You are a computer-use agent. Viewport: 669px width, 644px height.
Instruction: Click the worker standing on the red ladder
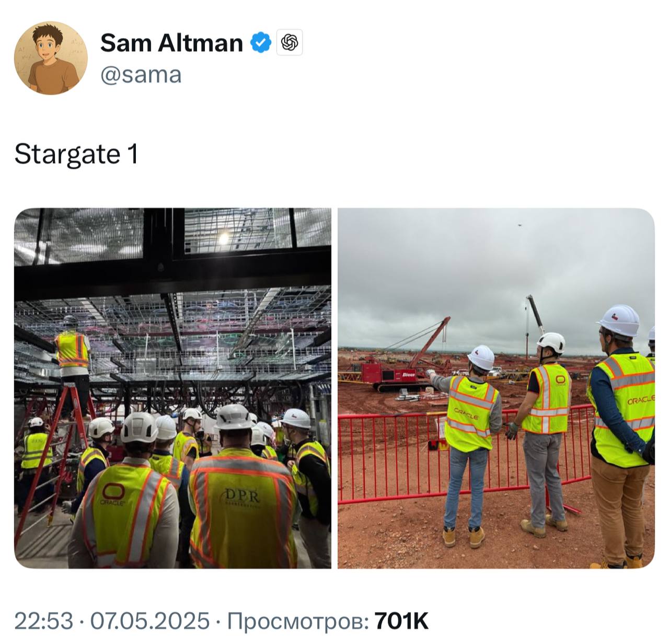[73, 366]
